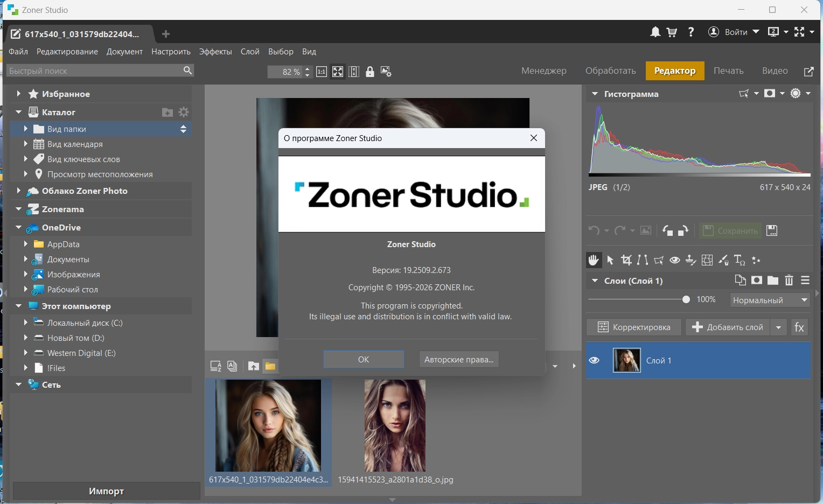
Task: Select the Pointer arrow tool
Action: pos(610,260)
